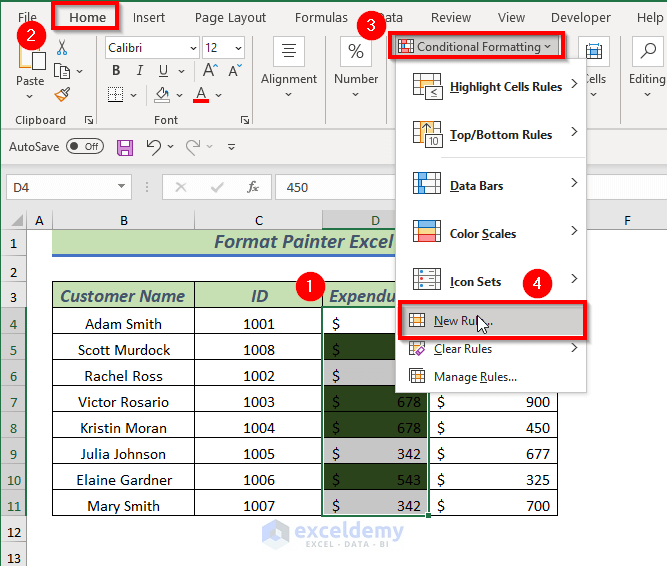The width and height of the screenshot is (667, 566).
Task: Open the Page Layout ribbon tab
Action: (x=230, y=17)
